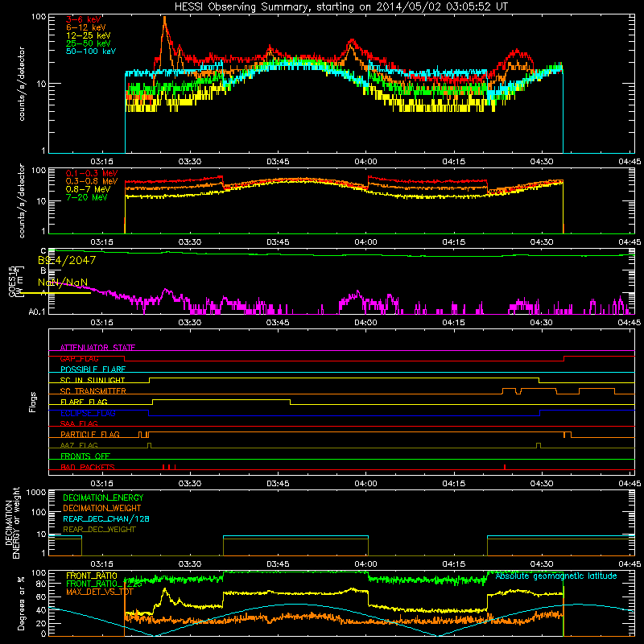Select the DECIMATION ENERGY or weight axis title
This screenshot has height=644, width=644.
(12, 522)
